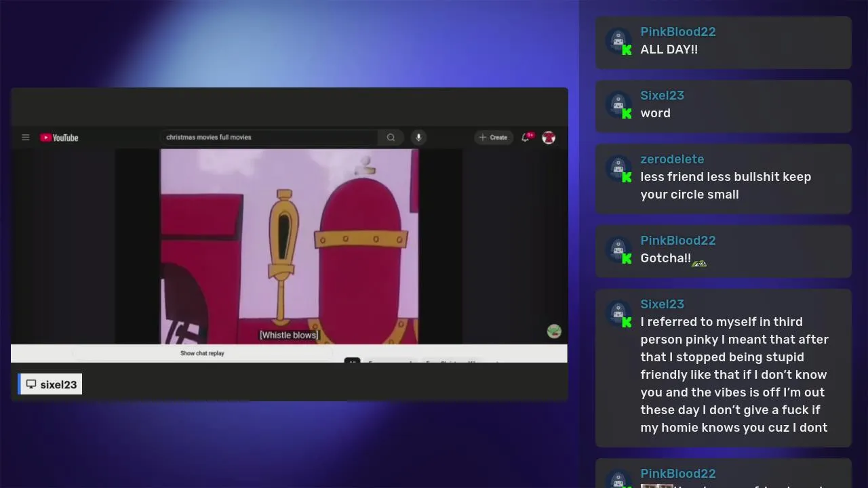Select the Show chat replay bar
The width and height of the screenshot is (868, 488).
[202, 353]
